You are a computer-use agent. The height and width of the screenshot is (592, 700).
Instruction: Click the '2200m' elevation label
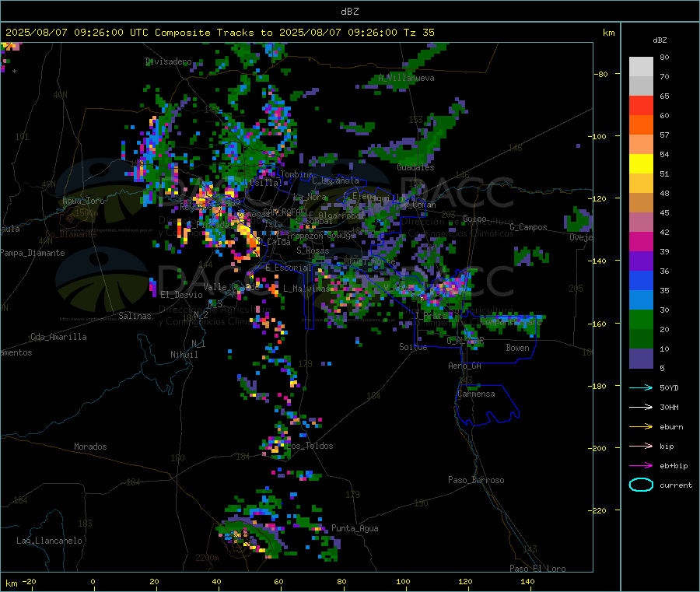point(207,558)
